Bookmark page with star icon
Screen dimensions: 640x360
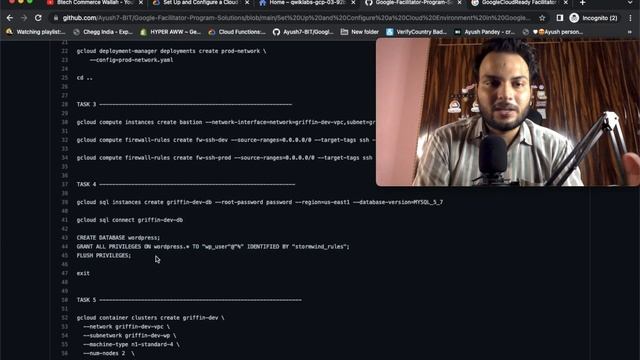pos(542,18)
